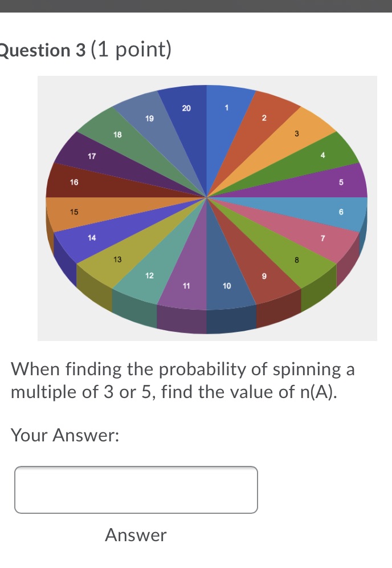Viewport: 392px width, 568px height.
Task: Select the blue segment numbered 1
Action: click(x=226, y=107)
